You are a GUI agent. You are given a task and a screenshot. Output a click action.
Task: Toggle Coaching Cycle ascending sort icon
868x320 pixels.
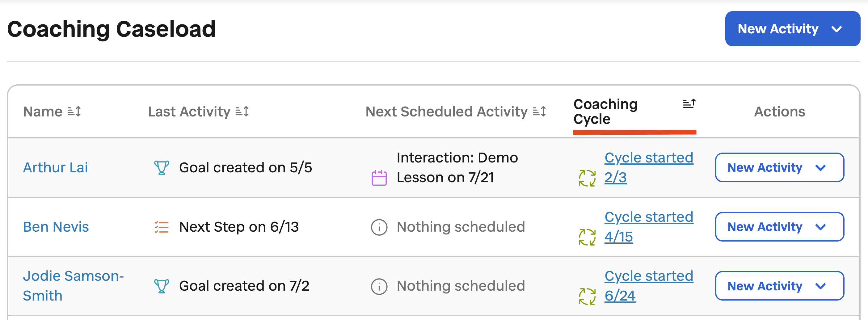(x=689, y=103)
